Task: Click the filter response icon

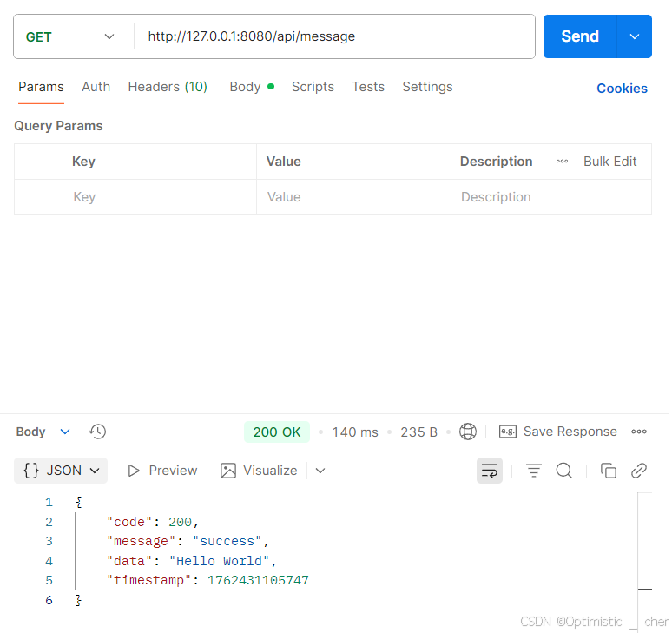Action: point(534,471)
